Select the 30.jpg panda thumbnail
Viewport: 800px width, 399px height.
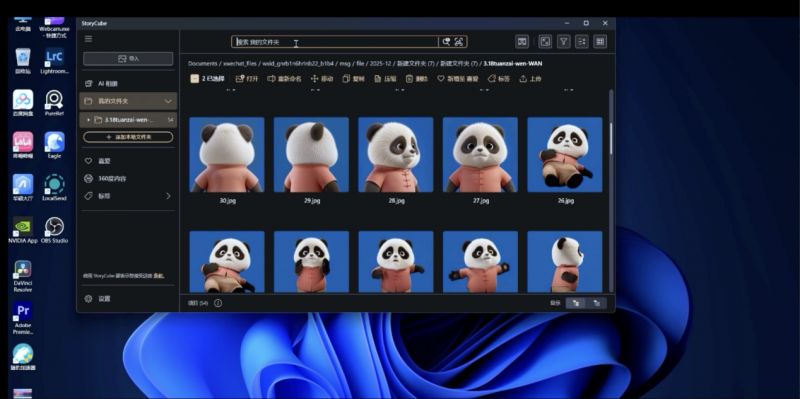coord(227,155)
